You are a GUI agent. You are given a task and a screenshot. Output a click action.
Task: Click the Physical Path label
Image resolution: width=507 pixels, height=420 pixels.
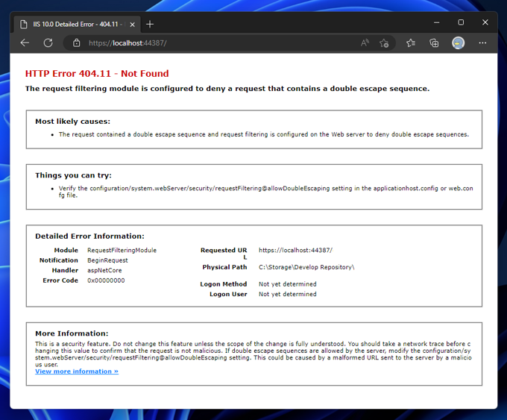pos(224,267)
